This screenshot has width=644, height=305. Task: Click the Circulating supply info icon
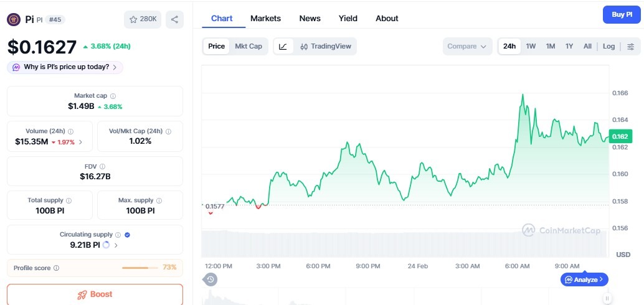[118, 235]
